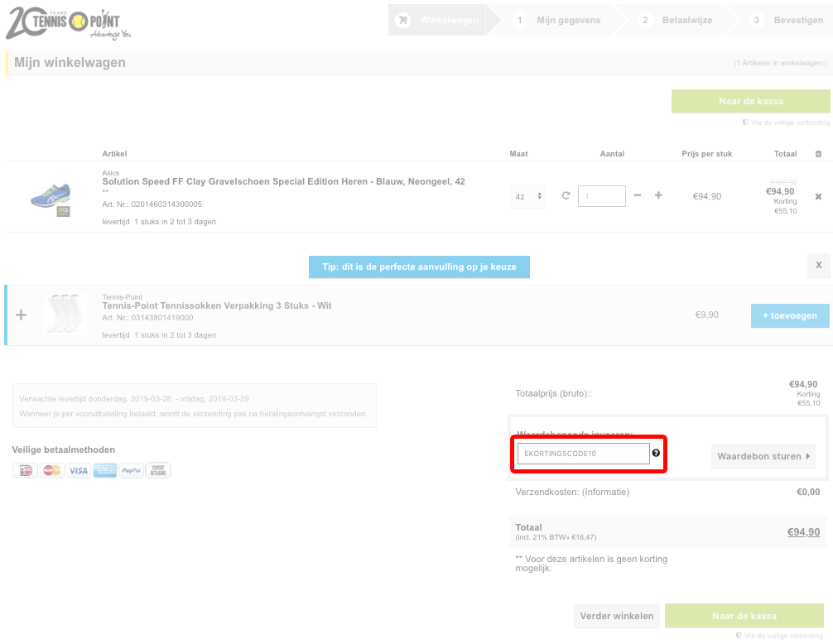Screen dimensions: 833x644
Task: Dismiss the tip section with X
Action: point(819,265)
